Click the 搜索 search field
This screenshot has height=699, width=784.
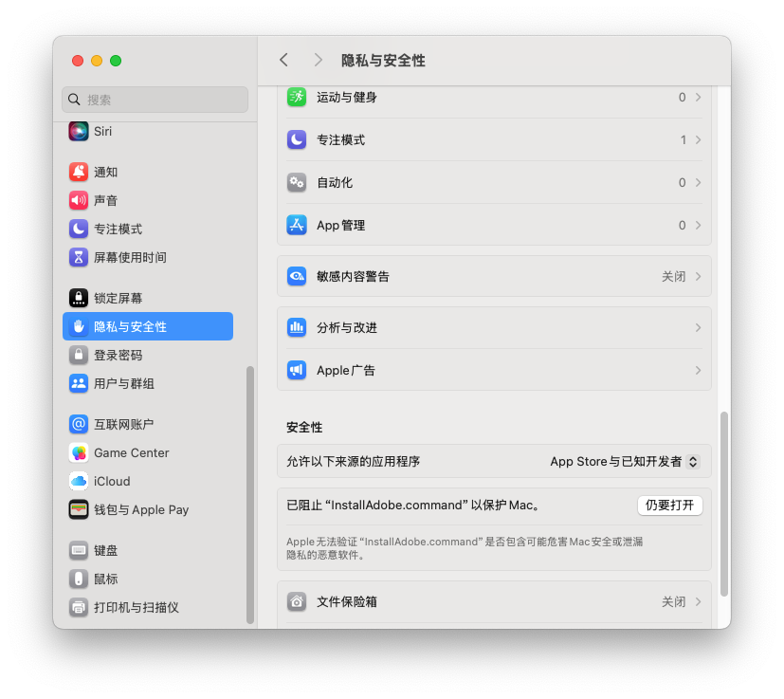155,100
